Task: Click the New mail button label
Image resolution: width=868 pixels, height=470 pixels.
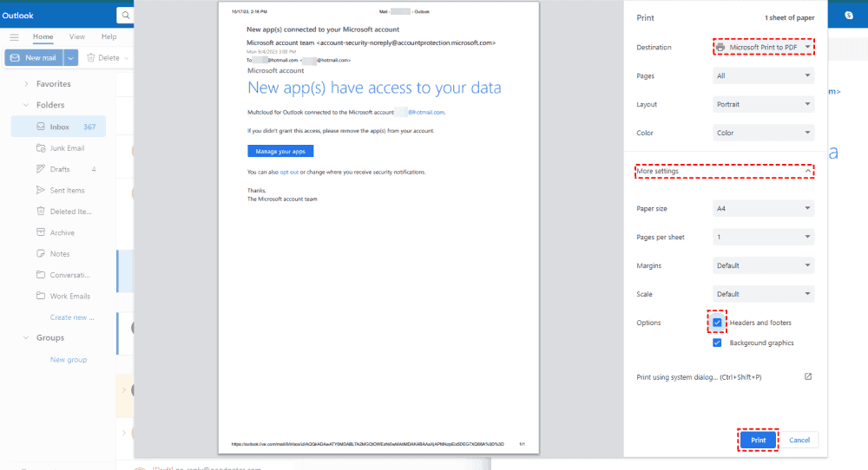Action: [x=41, y=57]
